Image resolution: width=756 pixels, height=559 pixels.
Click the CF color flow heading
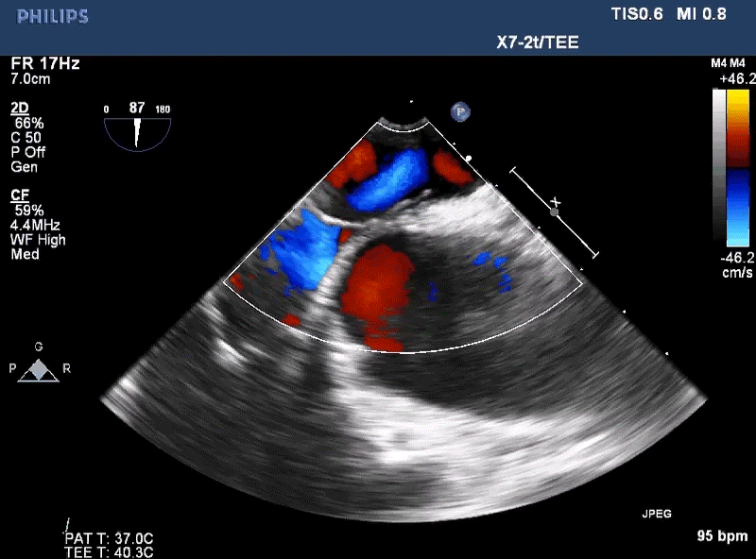coord(20,195)
